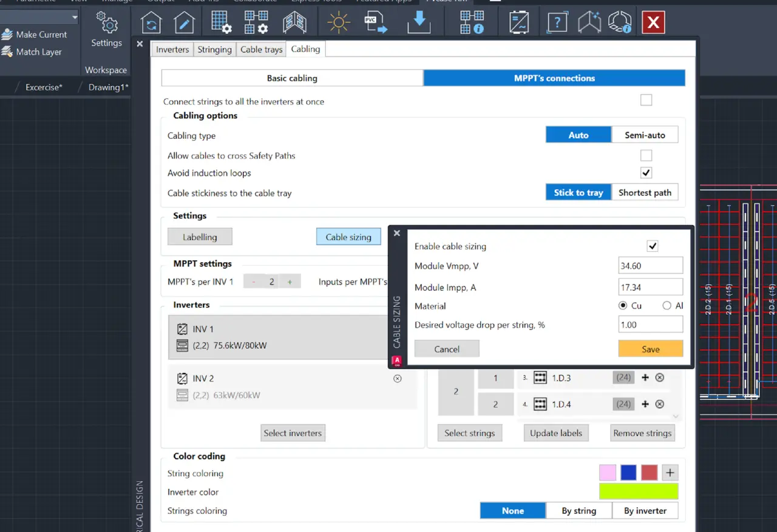Image resolution: width=777 pixels, height=532 pixels.
Task: Expand the strings list down chevron
Action: (676, 416)
